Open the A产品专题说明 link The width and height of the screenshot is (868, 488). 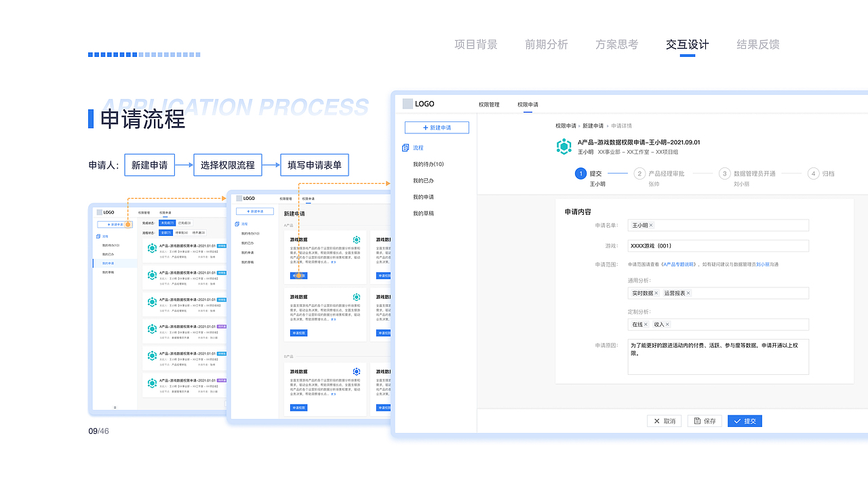tap(677, 264)
